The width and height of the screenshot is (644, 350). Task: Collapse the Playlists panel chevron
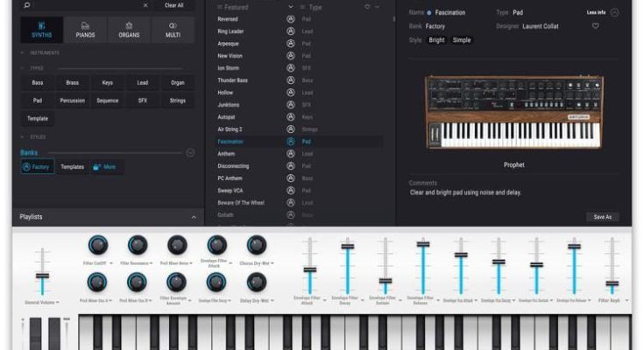pyautogui.click(x=193, y=217)
